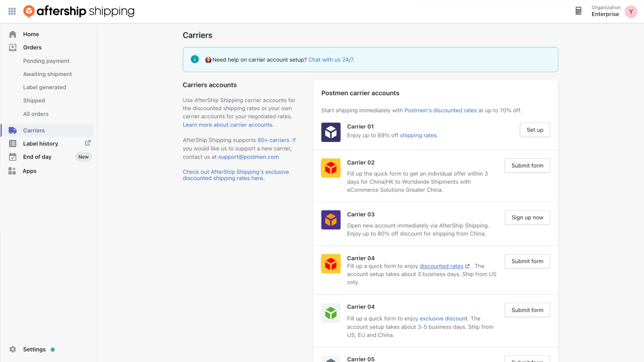Click external link icon beside discounted rates

tap(467, 266)
